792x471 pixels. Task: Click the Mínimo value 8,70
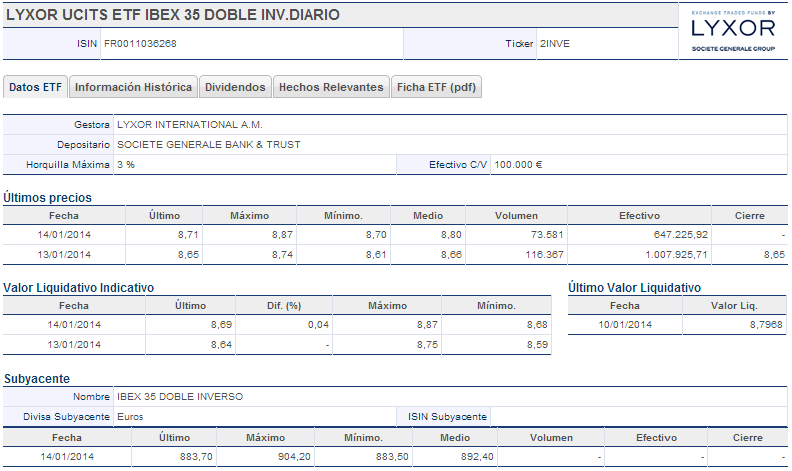376,234
